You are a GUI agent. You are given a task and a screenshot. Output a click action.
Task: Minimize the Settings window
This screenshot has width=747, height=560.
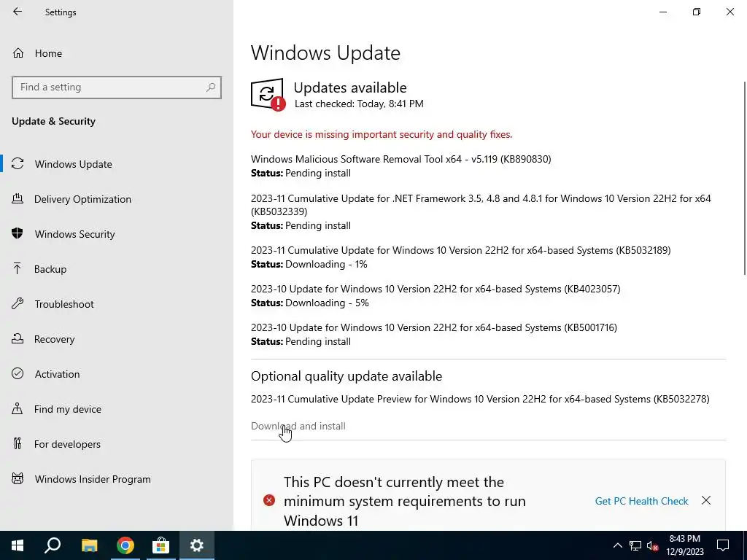pos(662,12)
